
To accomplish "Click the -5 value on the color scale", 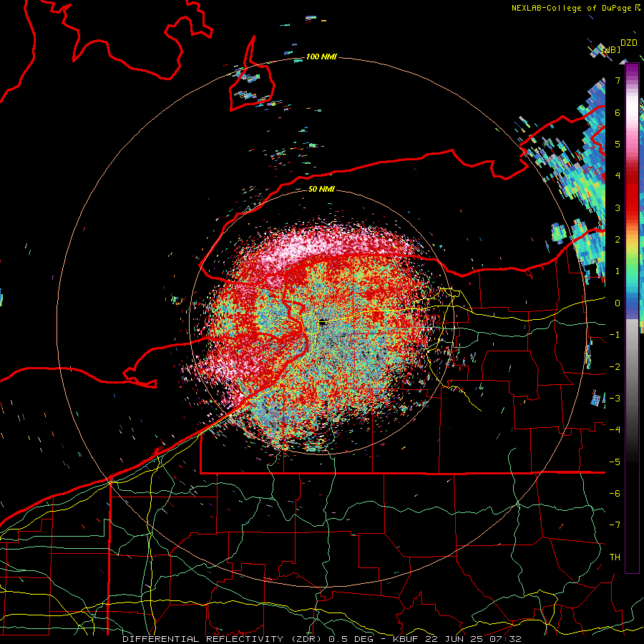I will (x=615, y=462).
